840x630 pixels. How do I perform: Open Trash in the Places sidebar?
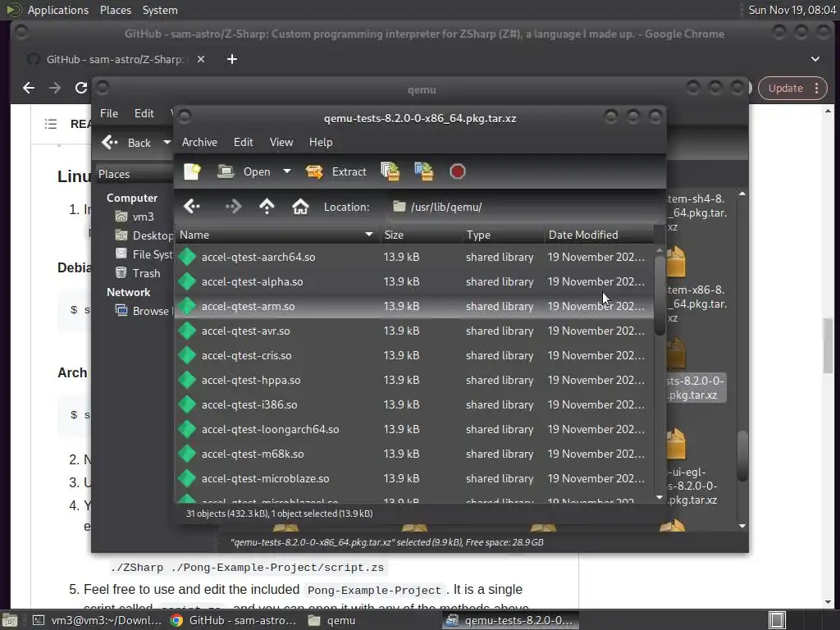pyautogui.click(x=138, y=273)
